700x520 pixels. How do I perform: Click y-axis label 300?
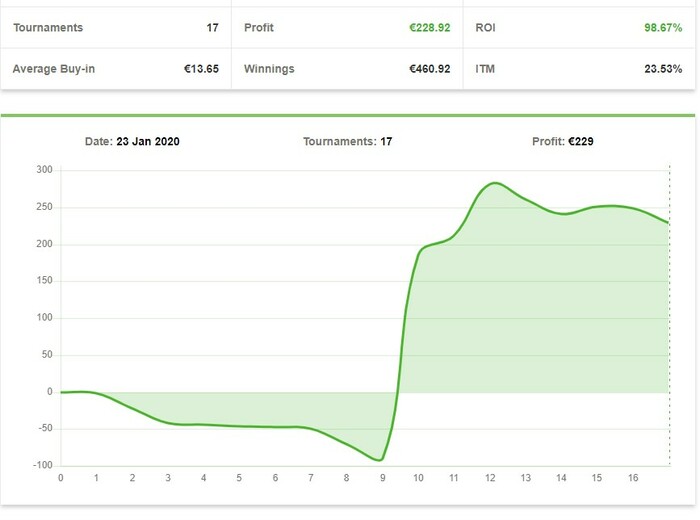pos(44,170)
